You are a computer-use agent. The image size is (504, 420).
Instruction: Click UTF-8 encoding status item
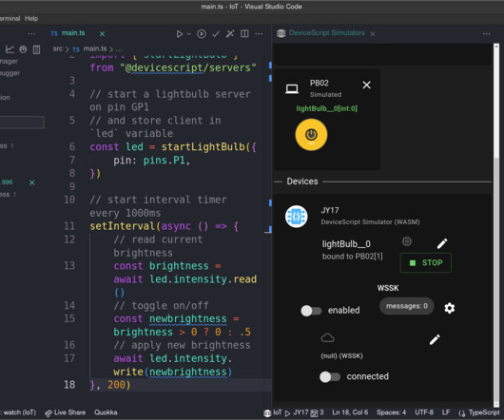pos(424,412)
